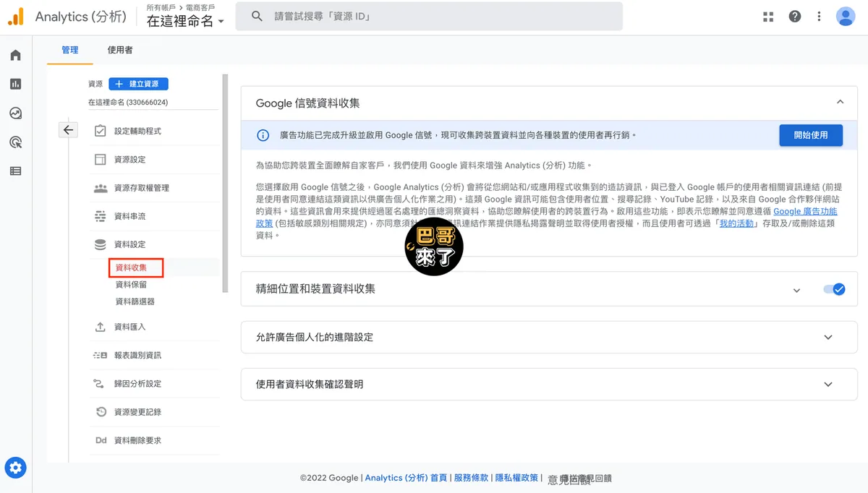Viewport: 868px width, 493px height.
Task: Click the 資料串流 streams icon
Action: (101, 216)
